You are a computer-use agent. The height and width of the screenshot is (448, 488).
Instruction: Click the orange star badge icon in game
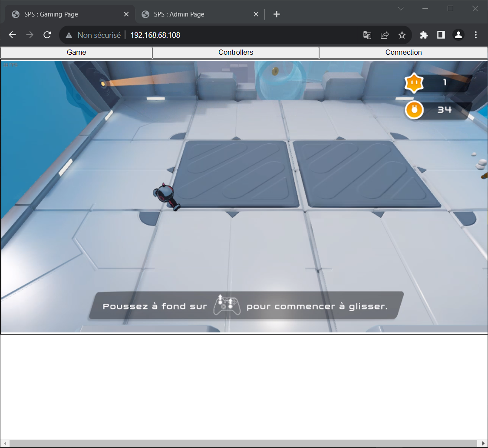coord(414,83)
